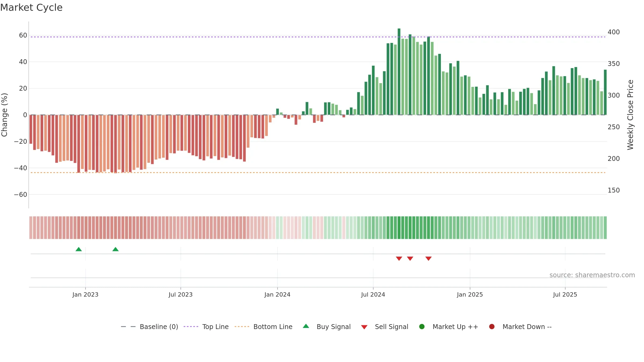
Task: Select the second sell signal marker after Jul 2024
Action: click(410, 258)
